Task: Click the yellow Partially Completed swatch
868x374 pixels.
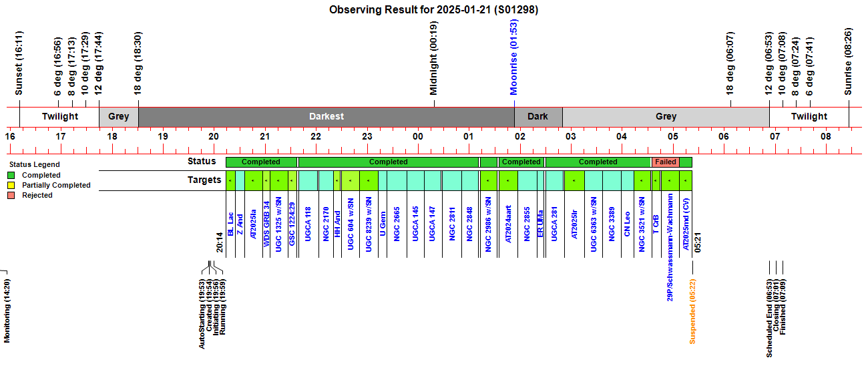Action: coord(11,186)
